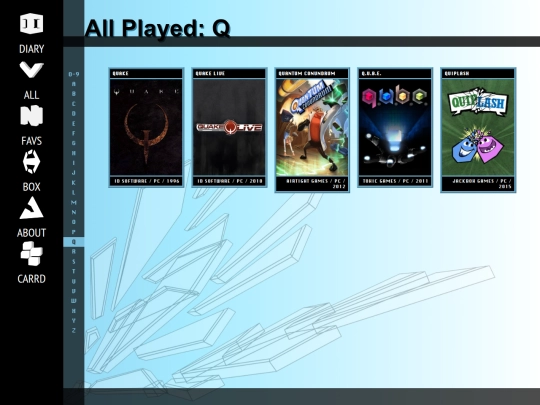The width and height of the screenshot is (540, 405).
Task: Jump to letter J in index
Action: 74,173
